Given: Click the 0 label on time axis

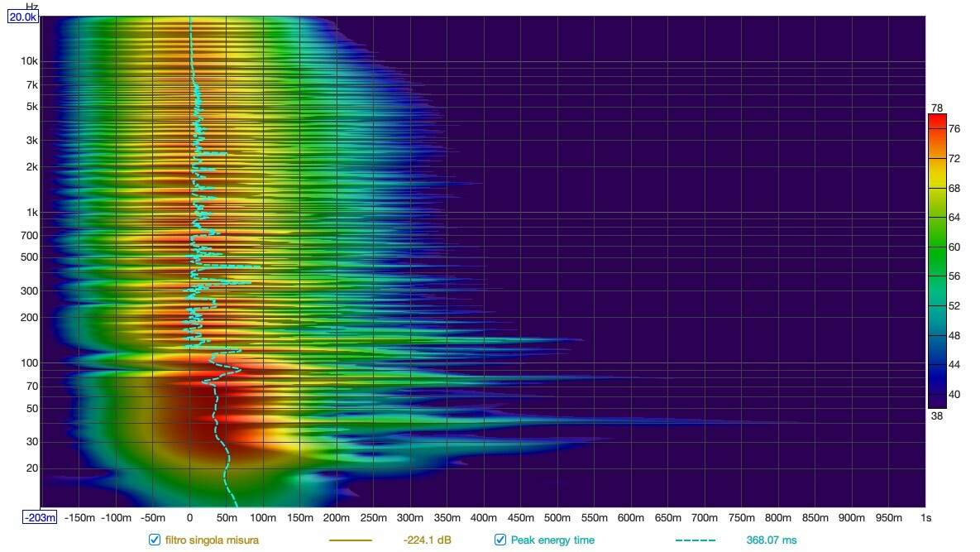Looking at the screenshot, I should pos(190,517).
